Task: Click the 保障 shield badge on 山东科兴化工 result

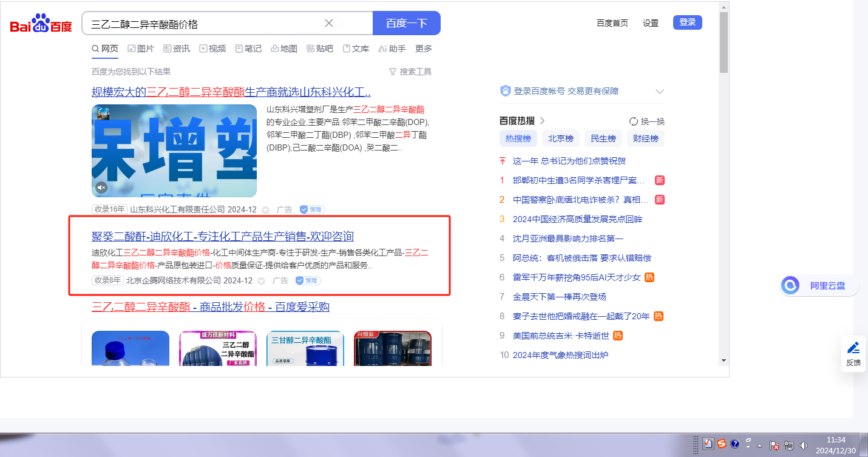Action: [312, 209]
